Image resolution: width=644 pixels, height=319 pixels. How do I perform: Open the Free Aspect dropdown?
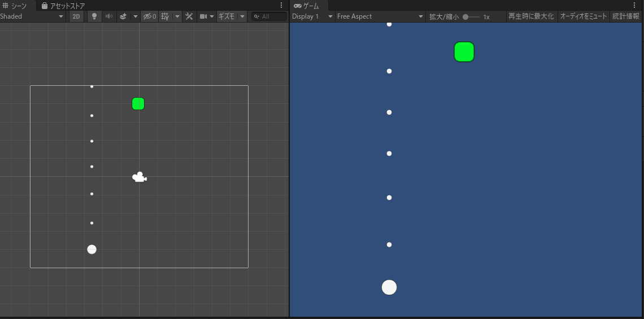point(380,16)
